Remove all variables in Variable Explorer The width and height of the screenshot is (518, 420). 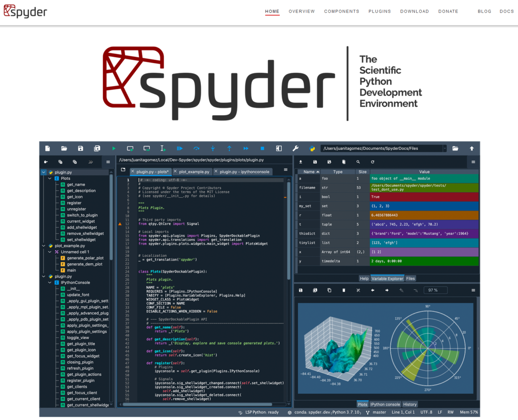click(x=344, y=162)
